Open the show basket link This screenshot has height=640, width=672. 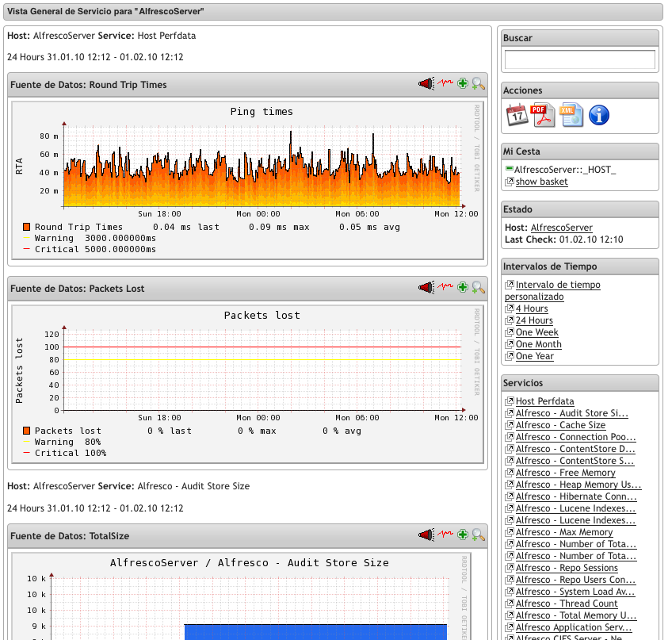[541, 182]
